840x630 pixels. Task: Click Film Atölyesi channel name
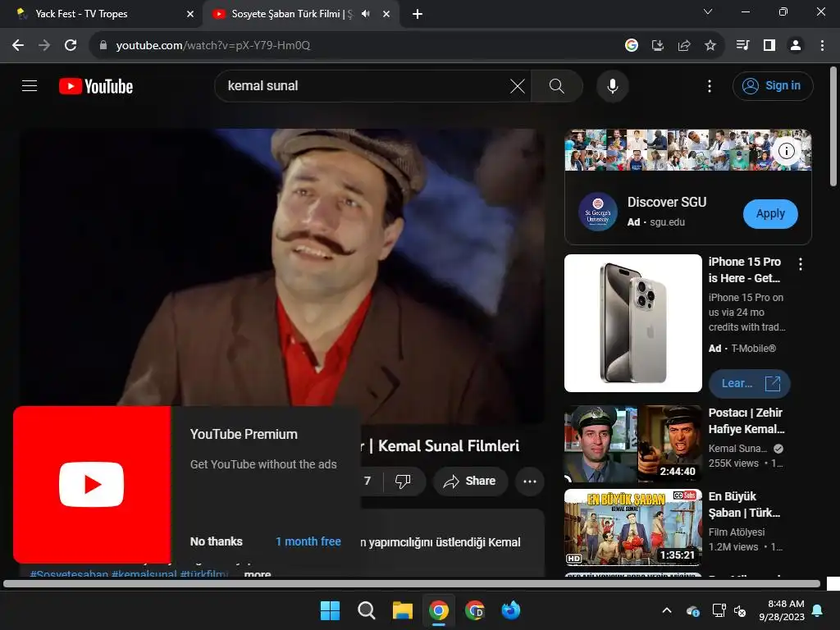coord(737,532)
